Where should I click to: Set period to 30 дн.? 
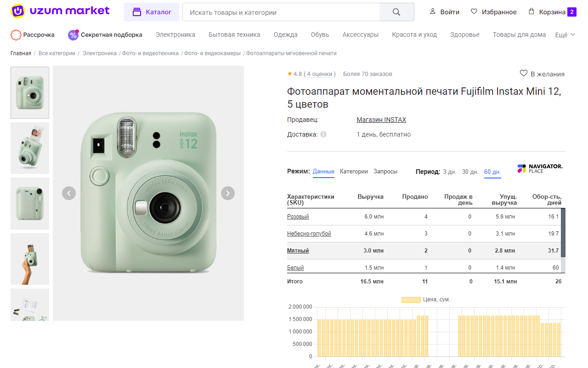tap(470, 172)
